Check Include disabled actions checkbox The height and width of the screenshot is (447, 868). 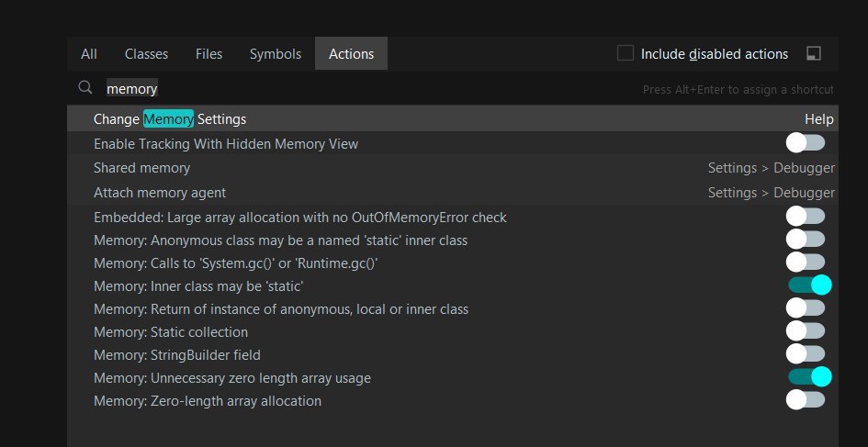(625, 53)
